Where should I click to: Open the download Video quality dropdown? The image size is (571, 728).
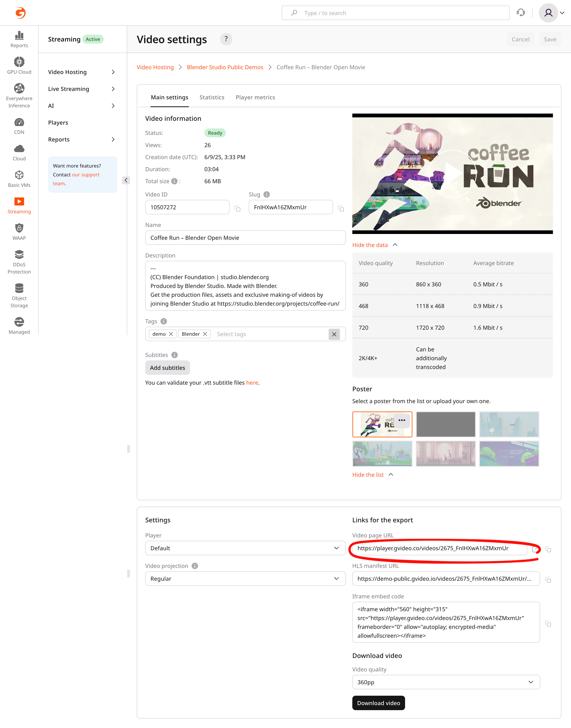(x=446, y=682)
